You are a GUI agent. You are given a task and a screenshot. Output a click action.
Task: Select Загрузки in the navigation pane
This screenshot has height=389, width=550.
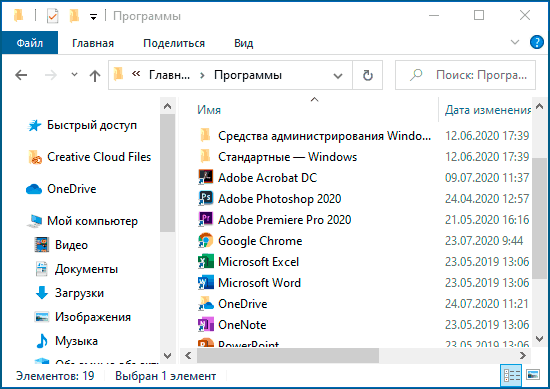[x=79, y=293]
